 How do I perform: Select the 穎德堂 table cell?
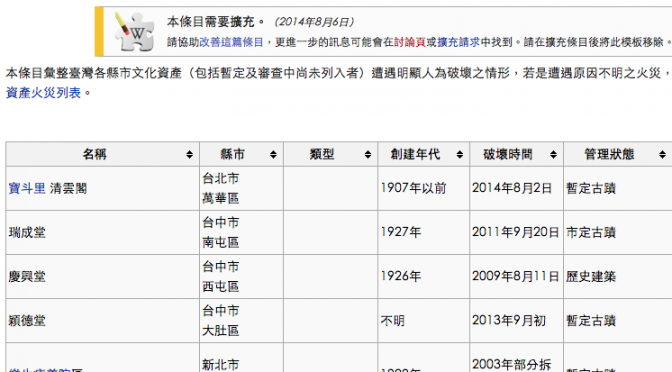point(102,321)
